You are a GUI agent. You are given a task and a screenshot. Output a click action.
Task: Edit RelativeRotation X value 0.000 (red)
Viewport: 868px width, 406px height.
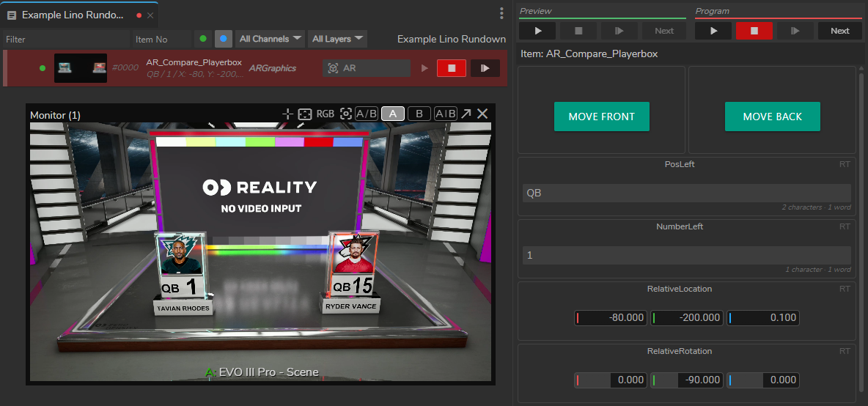[611, 380]
